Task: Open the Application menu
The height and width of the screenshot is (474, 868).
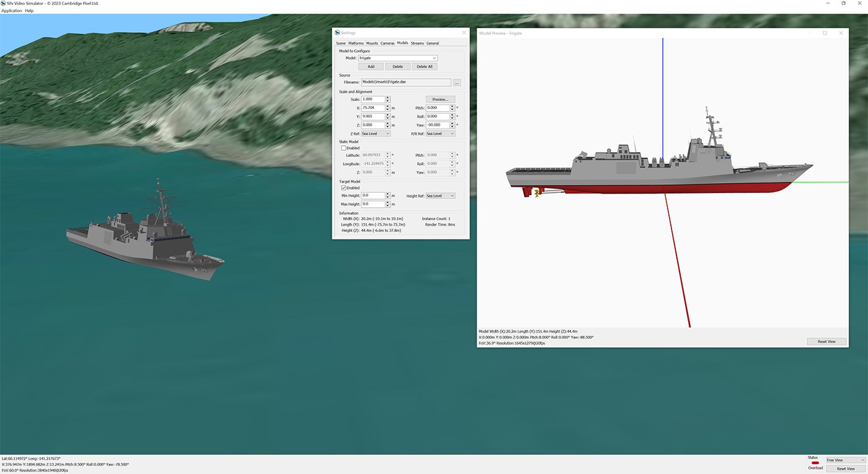Action: coord(11,10)
